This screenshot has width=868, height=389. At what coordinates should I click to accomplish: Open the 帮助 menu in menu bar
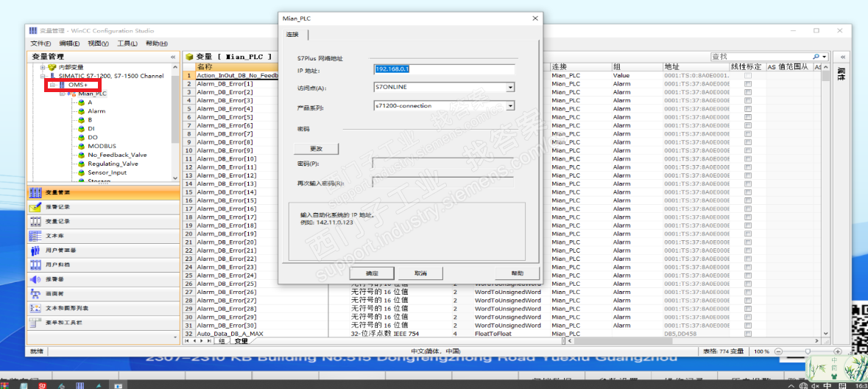pyautogui.click(x=156, y=43)
